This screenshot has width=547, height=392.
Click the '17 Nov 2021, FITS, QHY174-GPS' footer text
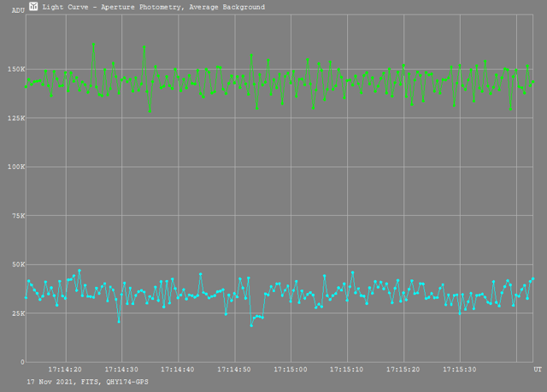click(x=87, y=382)
